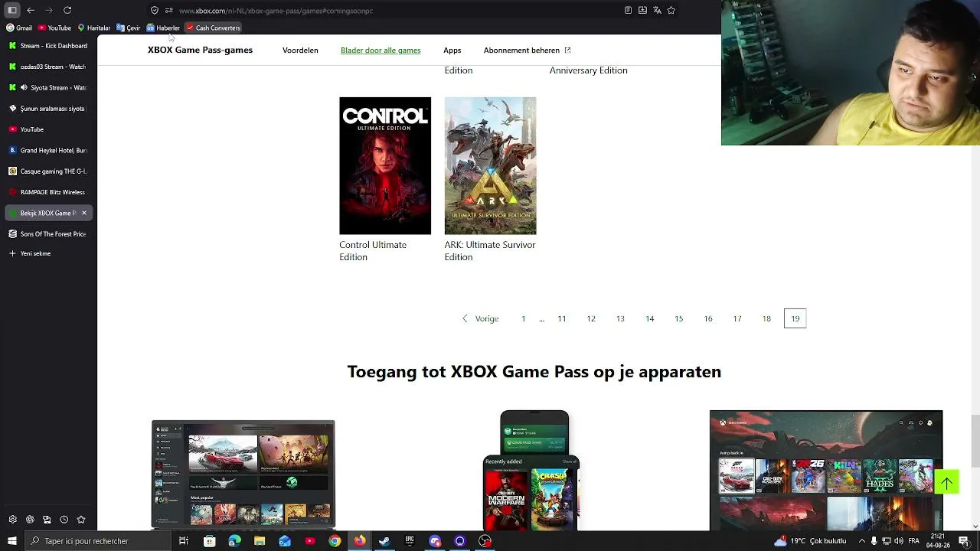Open the Haritalar bookmark
This screenshot has height=551, width=980.
(x=93, y=28)
